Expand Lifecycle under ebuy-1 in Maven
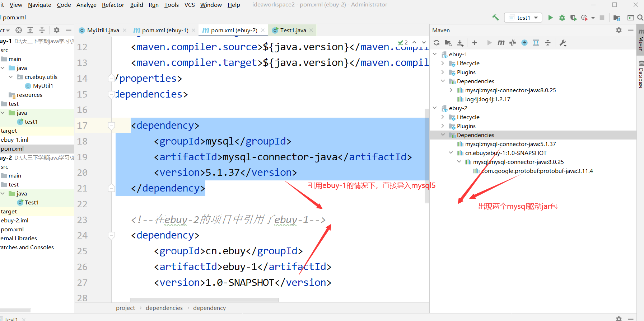This screenshot has height=321, width=644. pyautogui.click(x=443, y=63)
